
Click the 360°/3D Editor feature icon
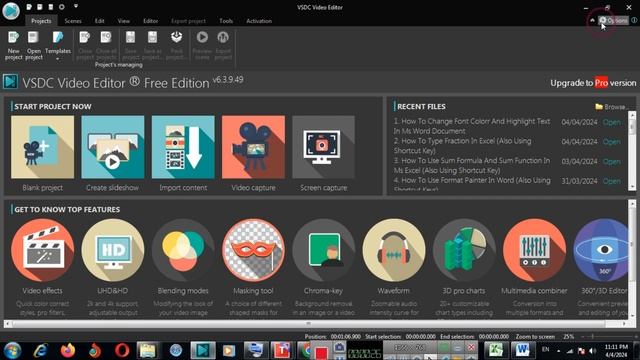tap(601, 250)
